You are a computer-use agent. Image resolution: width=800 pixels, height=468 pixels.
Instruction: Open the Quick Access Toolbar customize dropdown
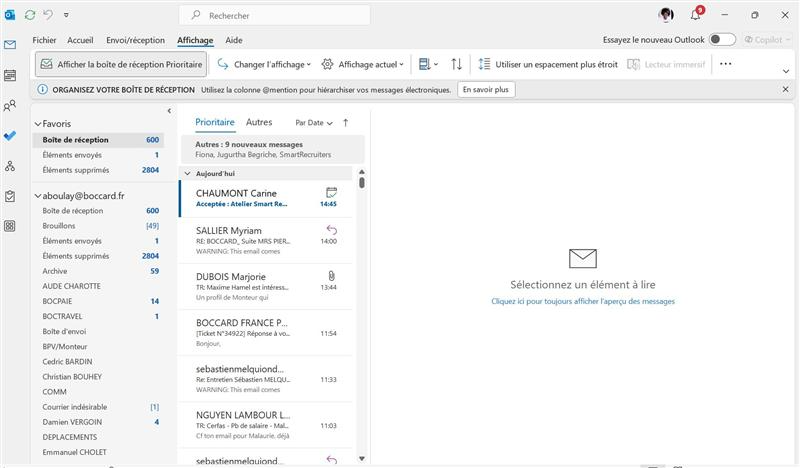pos(66,15)
